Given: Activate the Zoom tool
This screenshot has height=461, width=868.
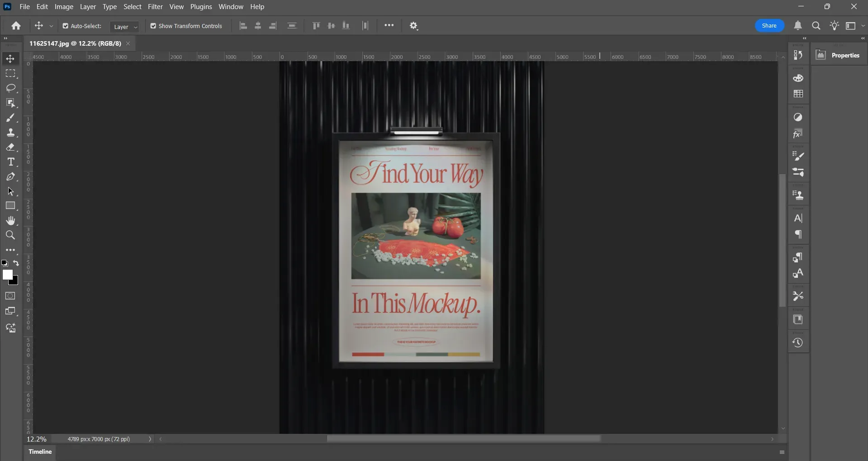Looking at the screenshot, I should click(10, 235).
